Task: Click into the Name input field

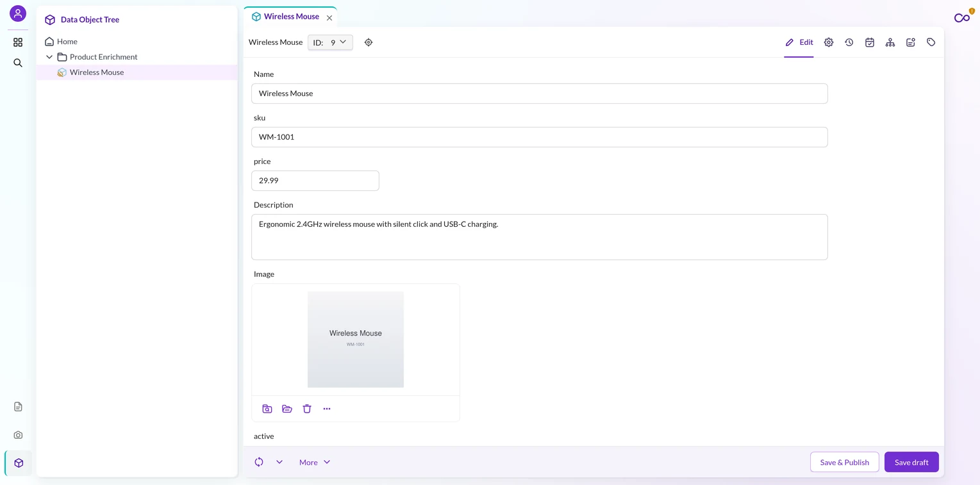Action: tap(540, 94)
